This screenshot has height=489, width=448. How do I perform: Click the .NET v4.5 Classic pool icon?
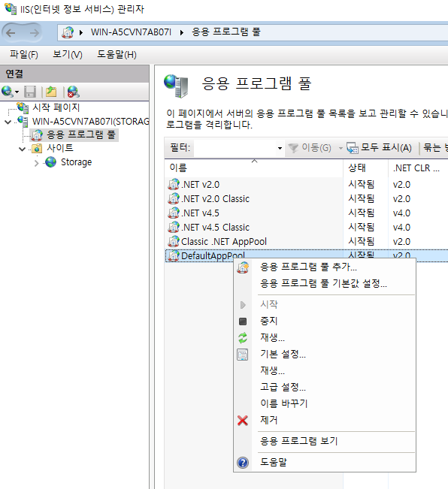[x=174, y=227]
